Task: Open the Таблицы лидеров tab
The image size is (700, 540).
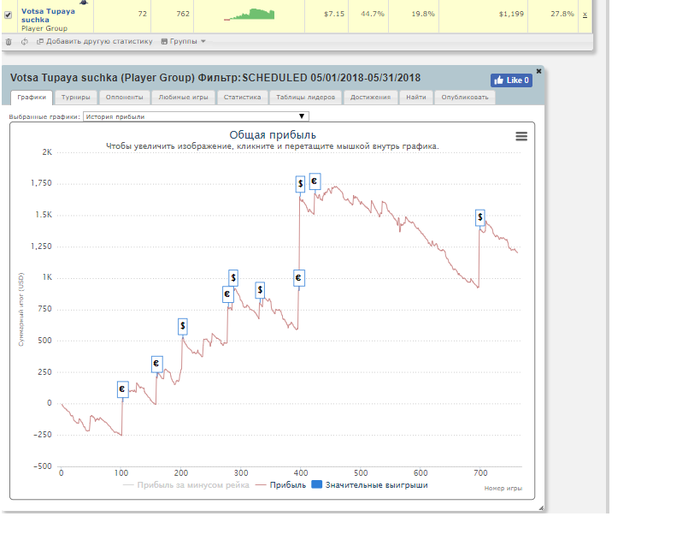Action: [x=305, y=97]
